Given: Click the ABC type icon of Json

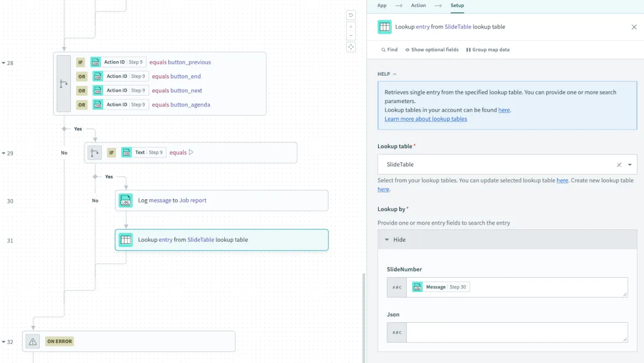Looking at the screenshot, I should click(397, 332).
